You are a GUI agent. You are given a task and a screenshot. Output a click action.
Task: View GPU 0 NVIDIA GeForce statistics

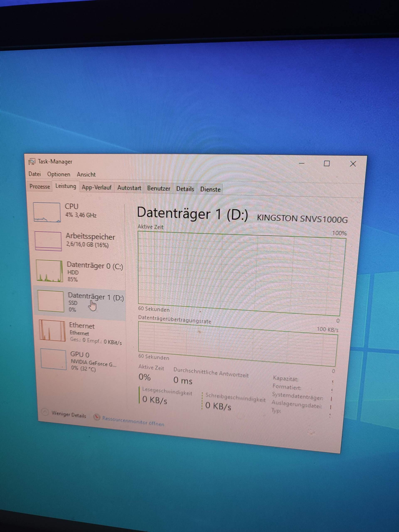(x=79, y=361)
